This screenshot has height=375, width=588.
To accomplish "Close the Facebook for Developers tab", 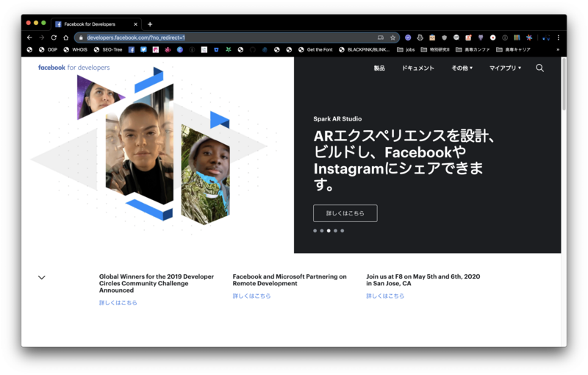I will click(x=135, y=24).
